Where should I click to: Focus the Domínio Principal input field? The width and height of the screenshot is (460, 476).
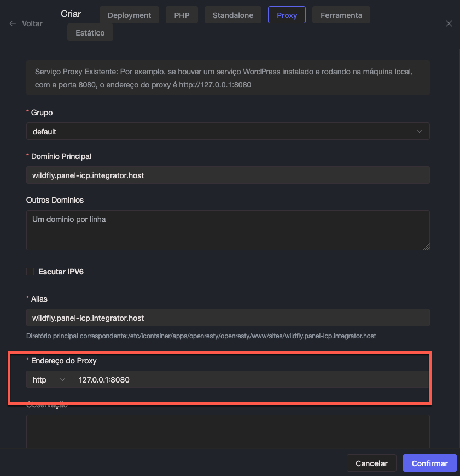pos(228,175)
